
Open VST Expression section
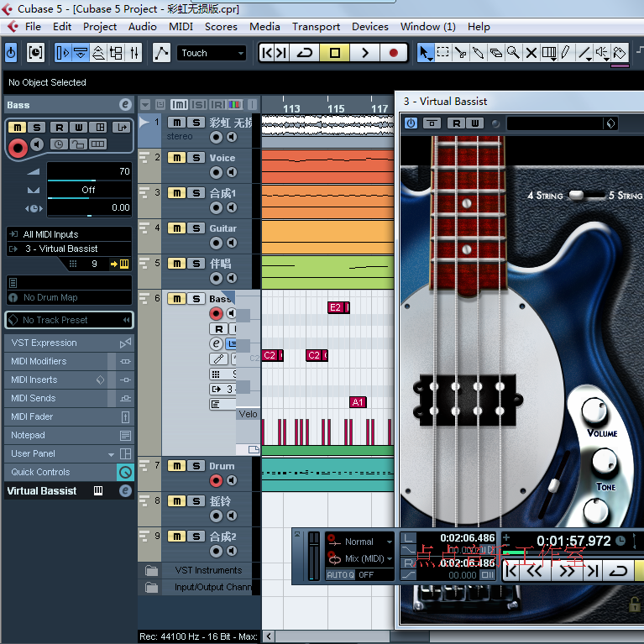pyautogui.click(x=69, y=343)
